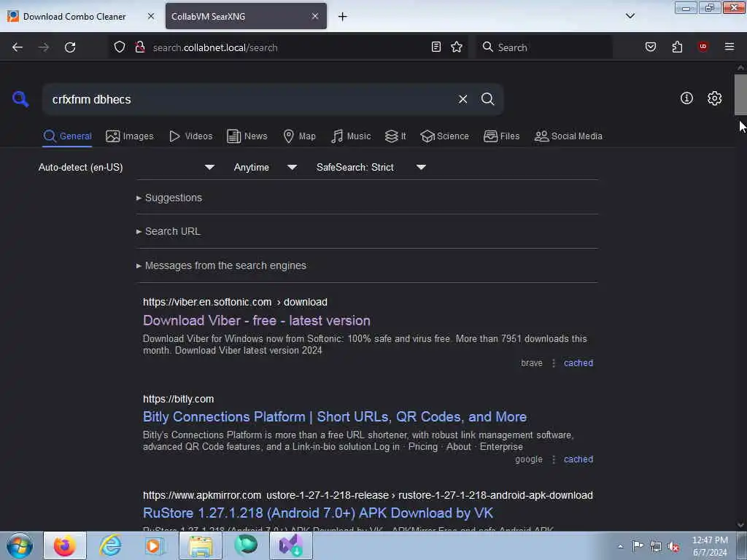Click the insecure connection padlock icon
The image size is (747, 560).
pyautogui.click(x=140, y=47)
